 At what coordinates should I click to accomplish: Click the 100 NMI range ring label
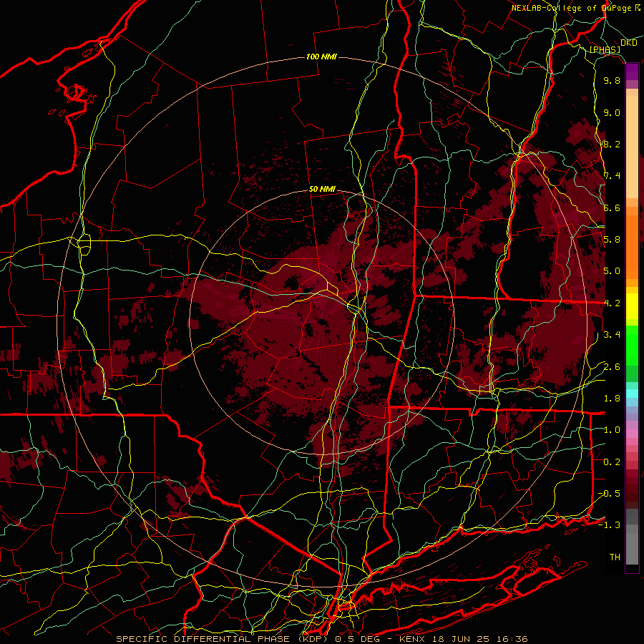pyautogui.click(x=321, y=57)
